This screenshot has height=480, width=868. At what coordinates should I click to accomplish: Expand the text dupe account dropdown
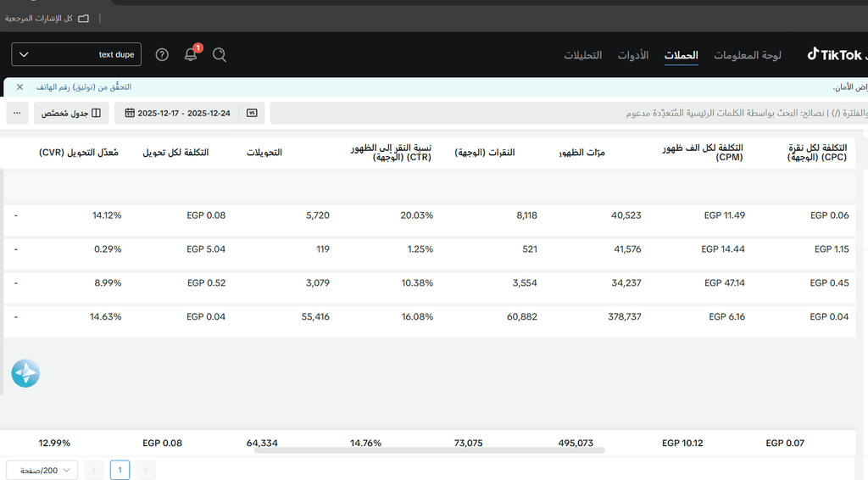(x=76, y=54)
